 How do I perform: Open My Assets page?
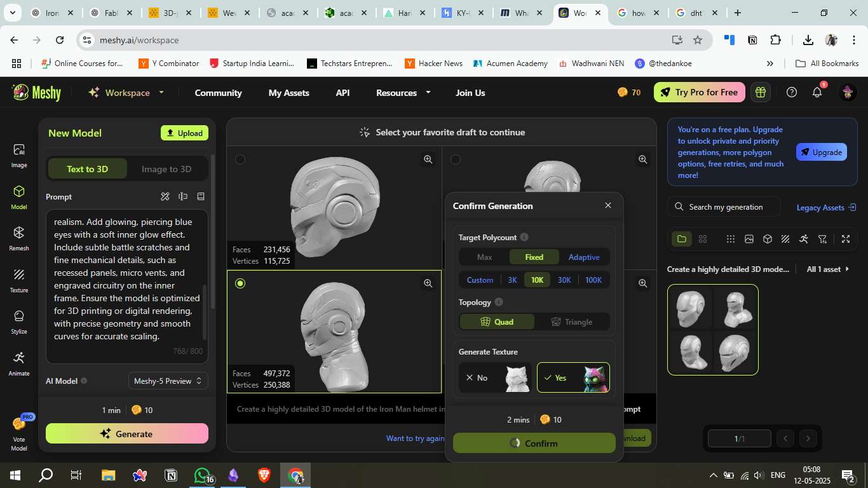288,93
